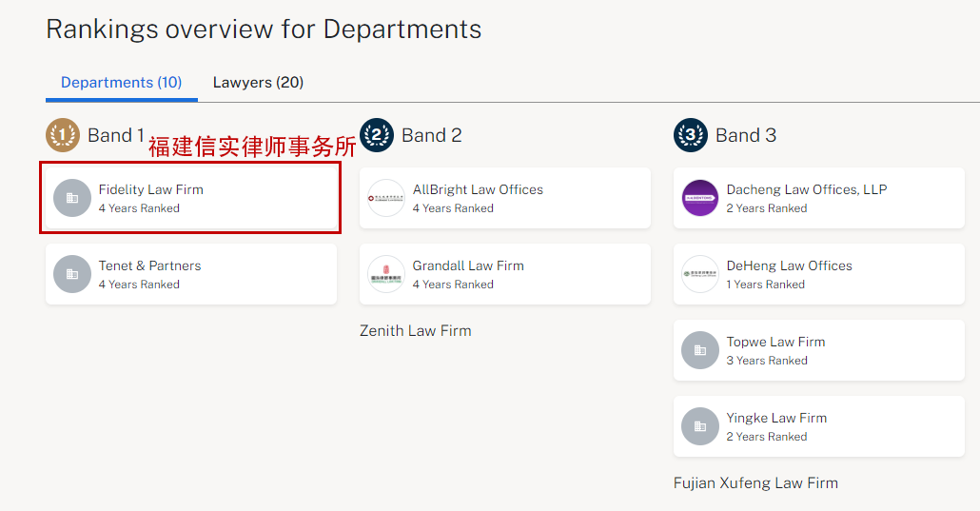Open AllBright Law Offices firm name

point(478,189)
